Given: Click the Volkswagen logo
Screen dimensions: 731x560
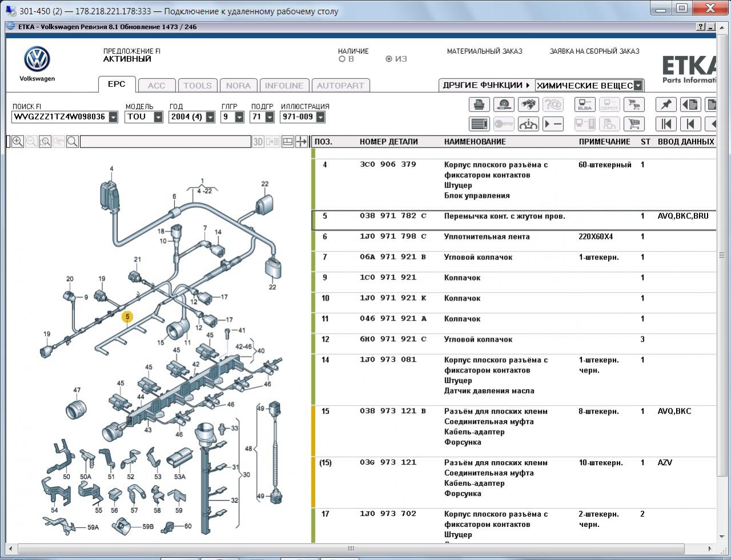Looking at the screenshot, I should [37, 59].
